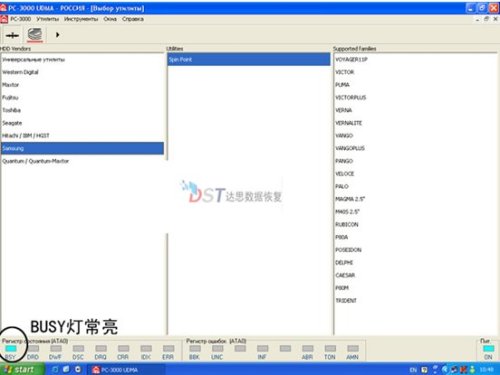The height and width of the screenshot is (375, 500).
Task: Click the ABR error register indicator
Action: pos(308,348)
